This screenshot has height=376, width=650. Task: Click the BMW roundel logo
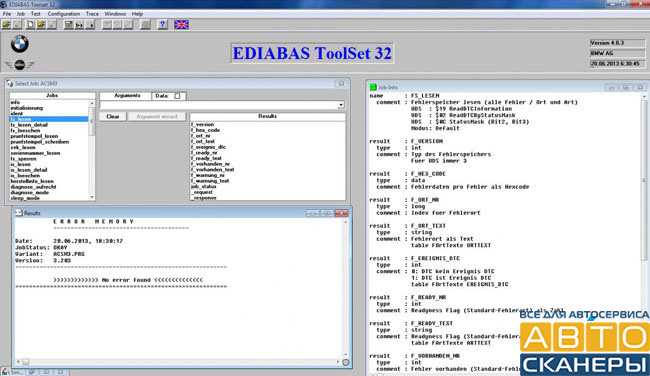19,44
